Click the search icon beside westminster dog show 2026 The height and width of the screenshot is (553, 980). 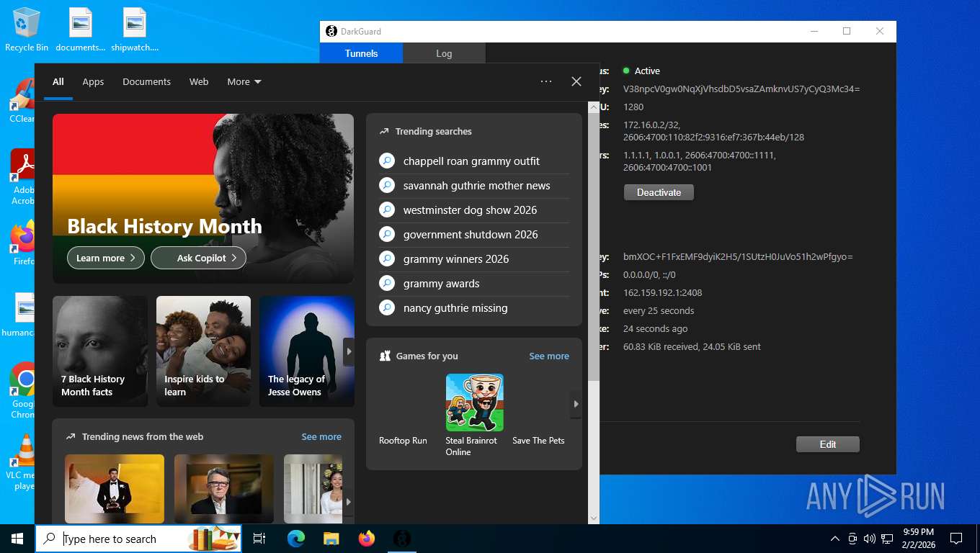(387, 210)
